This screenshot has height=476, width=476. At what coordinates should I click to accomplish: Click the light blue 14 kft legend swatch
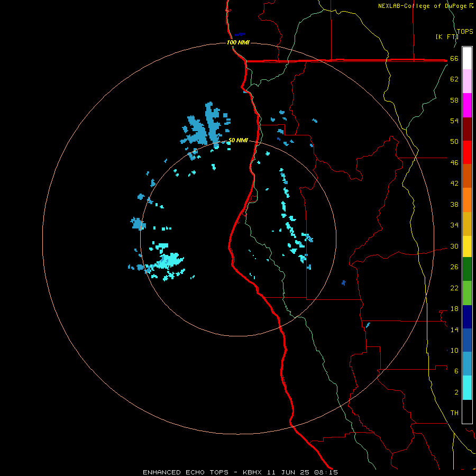(467, 364)
